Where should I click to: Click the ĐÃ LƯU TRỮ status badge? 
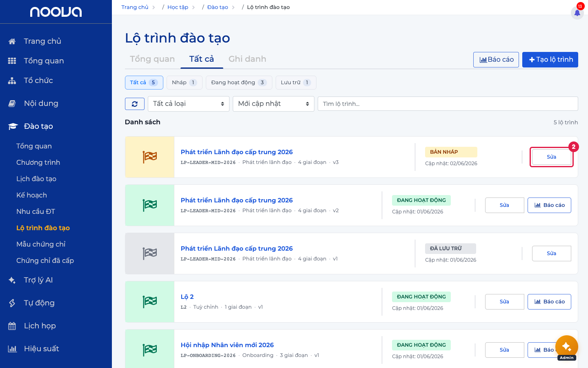point(450,249)
